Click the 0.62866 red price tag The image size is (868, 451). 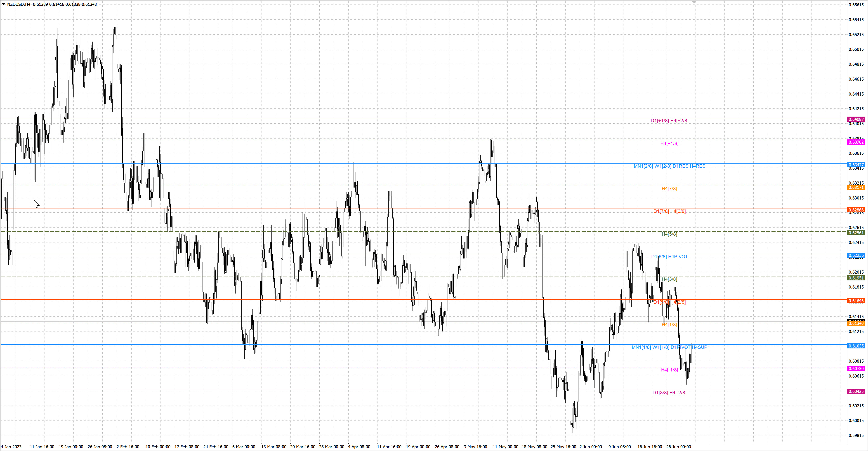856,210
